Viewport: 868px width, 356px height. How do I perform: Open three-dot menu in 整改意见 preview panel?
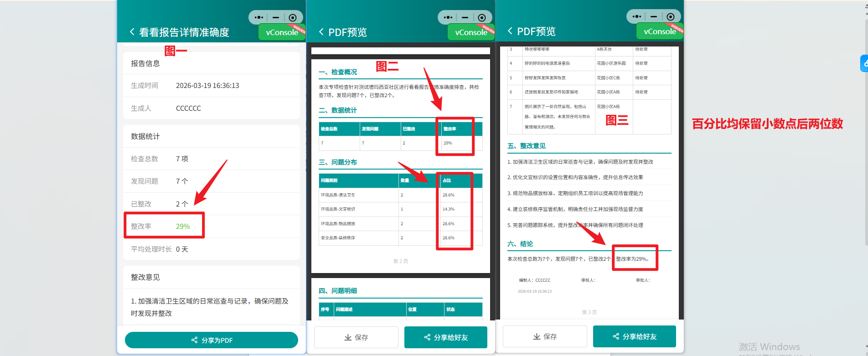[x=637, y=16]
